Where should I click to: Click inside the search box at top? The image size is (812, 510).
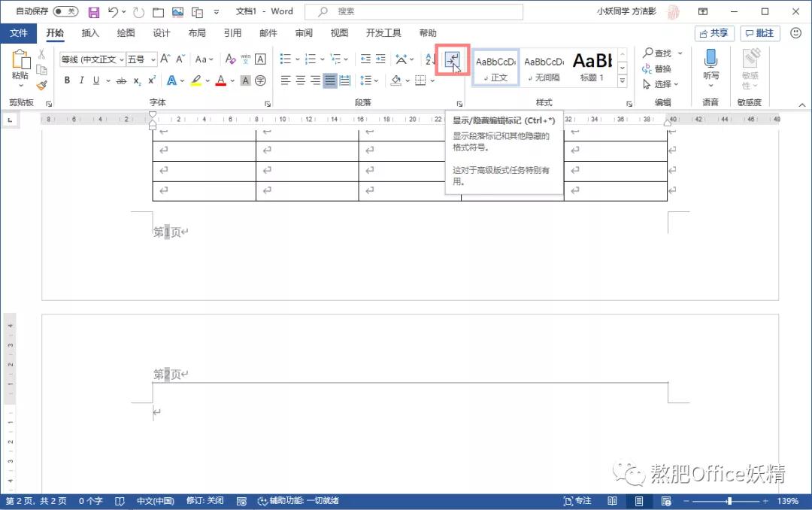coord(414,11)
